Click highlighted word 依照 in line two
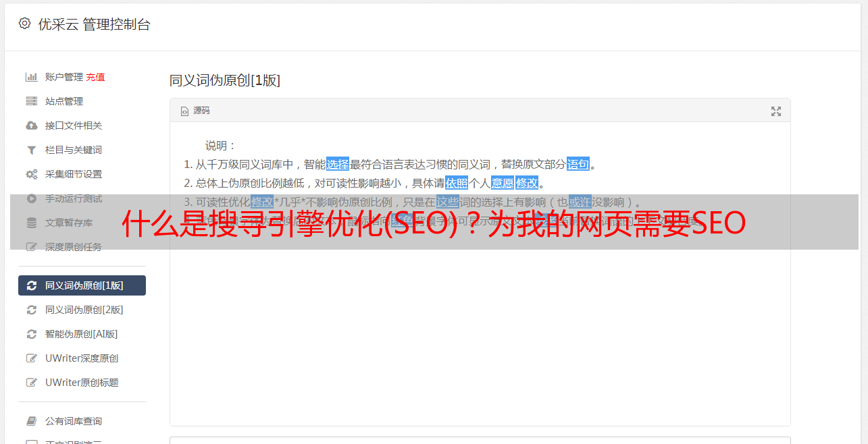 (x=457, y=183)
